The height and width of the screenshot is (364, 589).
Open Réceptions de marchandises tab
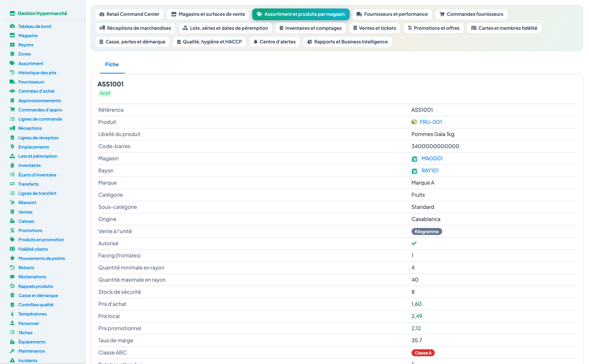(x=135, y=28)
